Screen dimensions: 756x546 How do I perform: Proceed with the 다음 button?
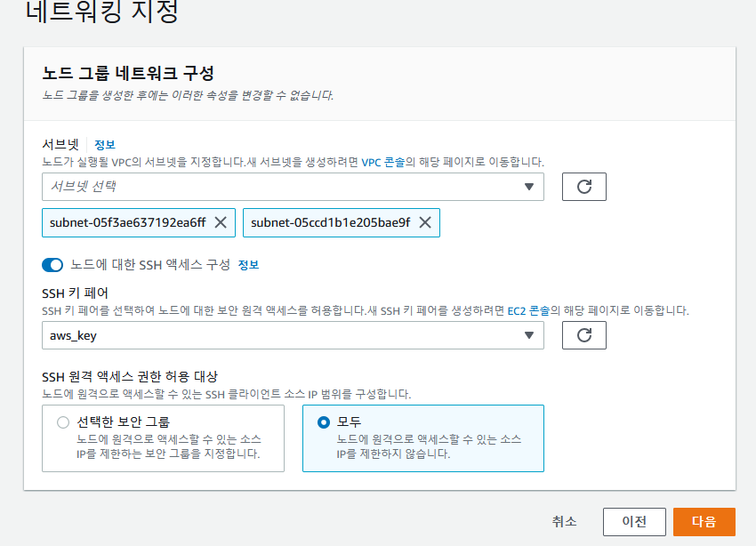704,521
